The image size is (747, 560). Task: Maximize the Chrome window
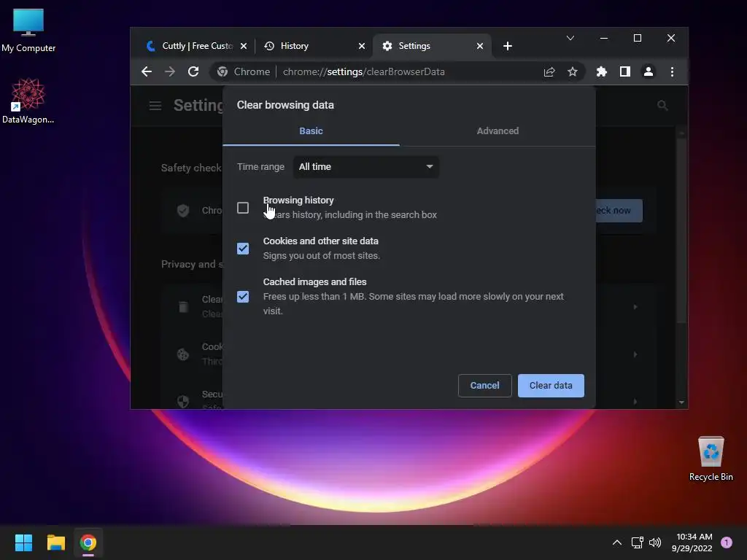click(638, 38)
